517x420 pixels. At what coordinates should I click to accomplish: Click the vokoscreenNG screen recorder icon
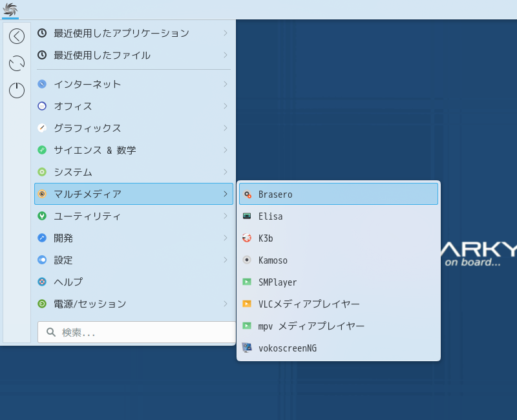pyautogui.click(x=247, y=348)
